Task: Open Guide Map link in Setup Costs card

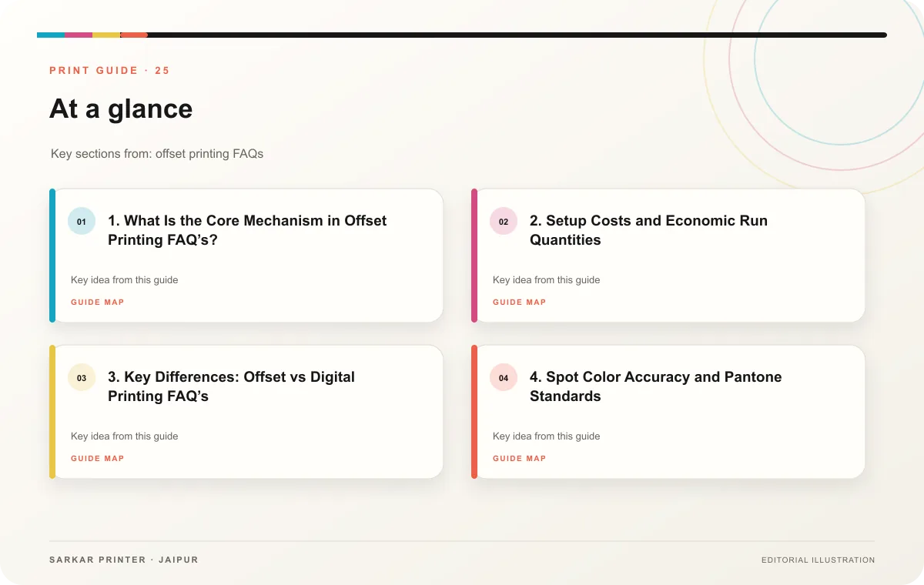Action: (520, 303)
